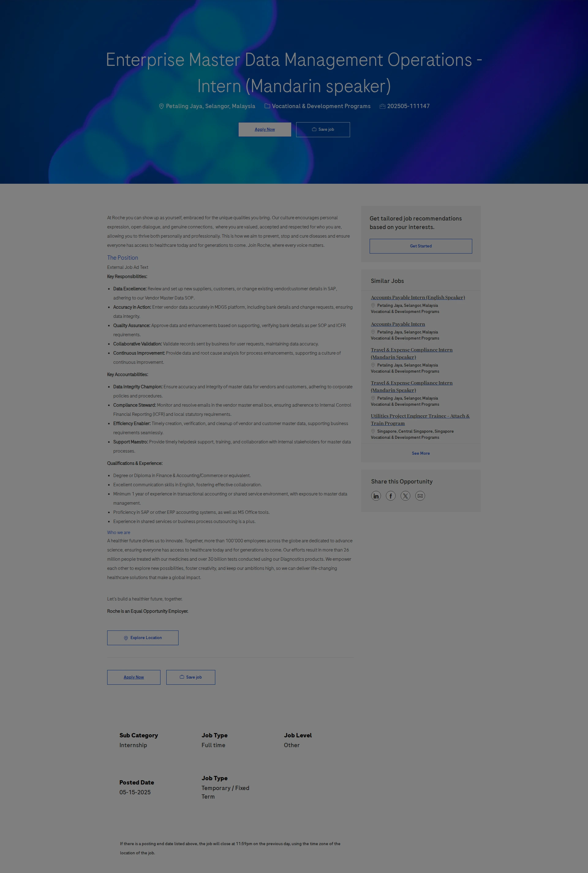Open Accounts Payable Intern (English Speaker) job
The height and width of the screenshot is (873, 588).
tap(418, 297)
